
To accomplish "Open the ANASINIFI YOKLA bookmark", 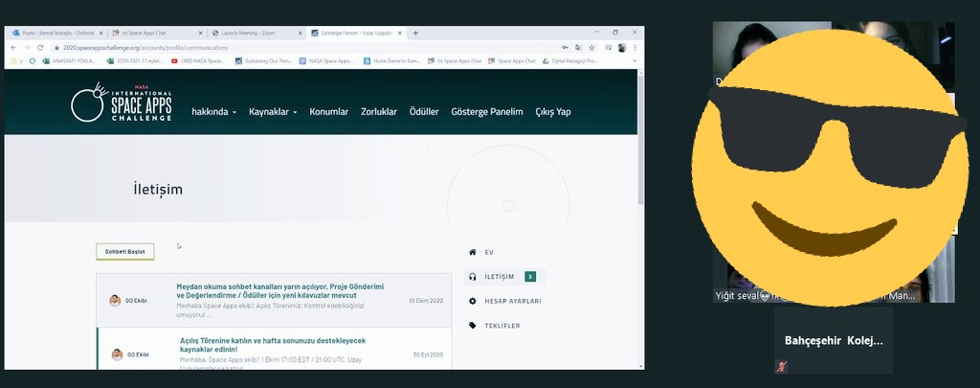I will (x=69, y=61).
